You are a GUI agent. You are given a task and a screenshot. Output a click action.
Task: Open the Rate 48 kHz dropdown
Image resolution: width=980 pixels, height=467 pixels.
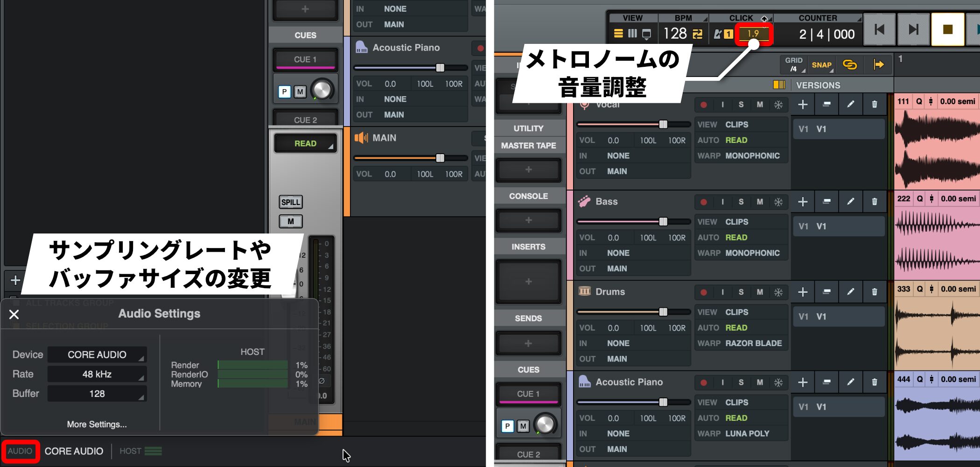pos(97,374)
